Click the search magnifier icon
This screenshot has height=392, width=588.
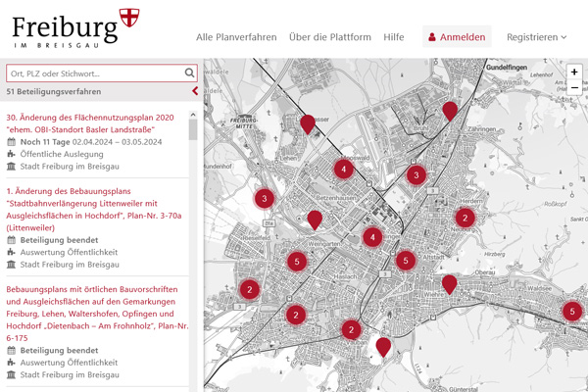pos(189,73)
